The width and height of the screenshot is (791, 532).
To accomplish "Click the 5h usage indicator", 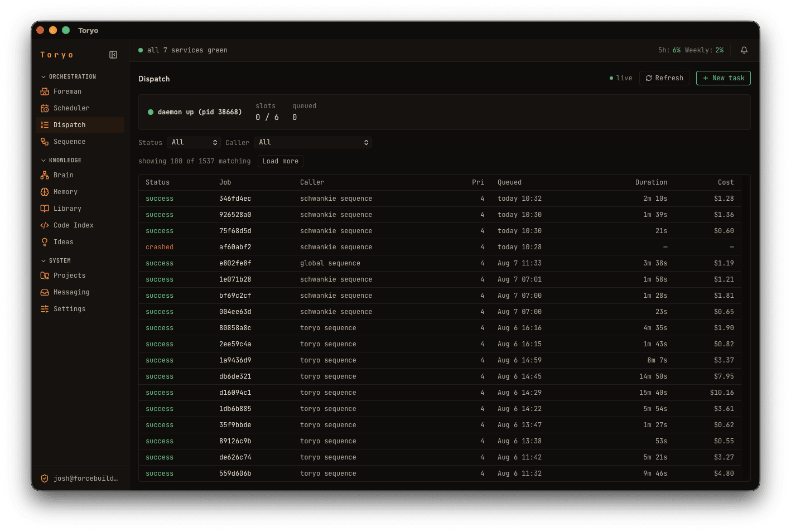I will coord(669,50).
